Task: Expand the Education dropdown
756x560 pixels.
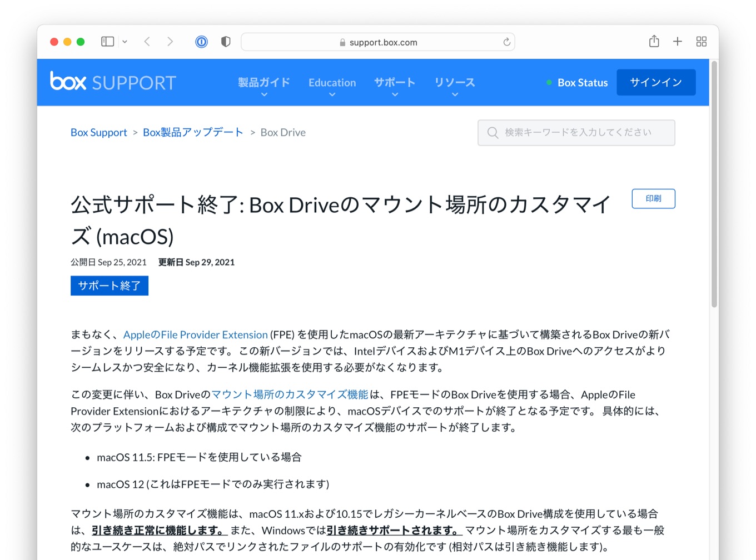Action: pos(332,82)
